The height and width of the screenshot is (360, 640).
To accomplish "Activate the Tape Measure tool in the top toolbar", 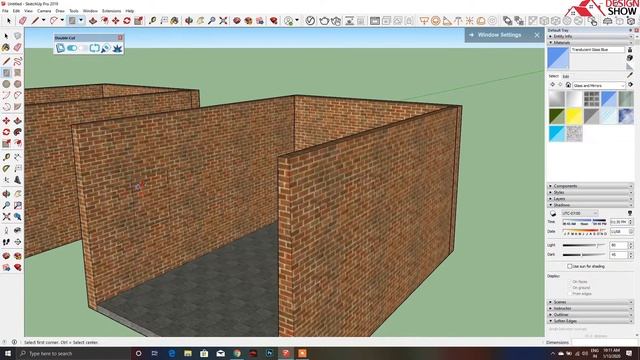I will [153, 20].
